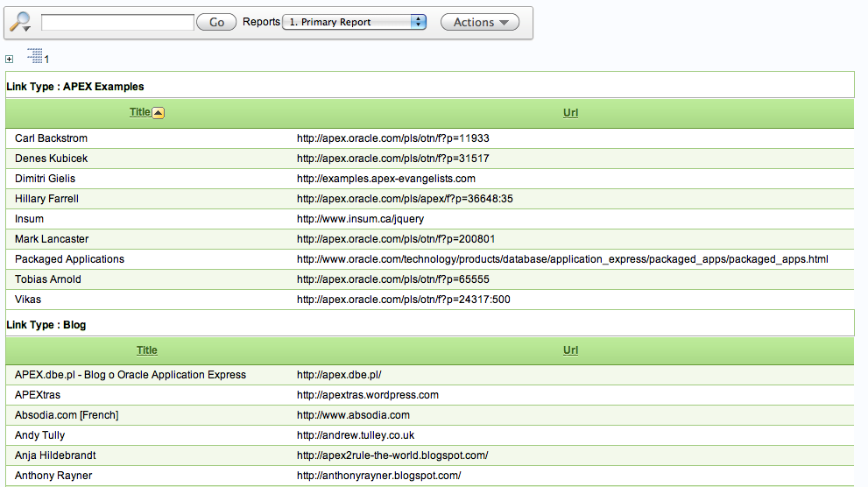The height and width of the screenshot is (487, 868).
Task: Click the control break grid icon
Action: [35, 55]
